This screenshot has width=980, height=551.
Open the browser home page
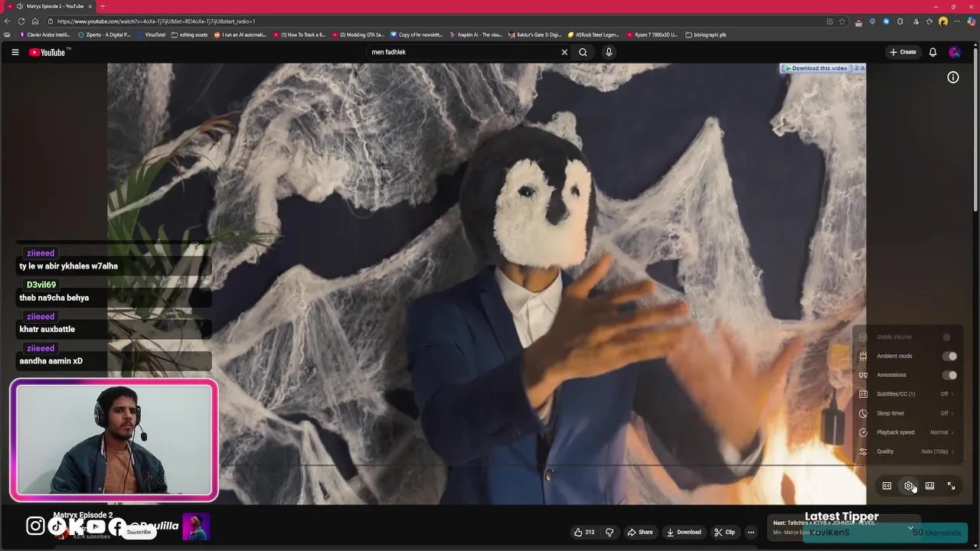(35, 21)
